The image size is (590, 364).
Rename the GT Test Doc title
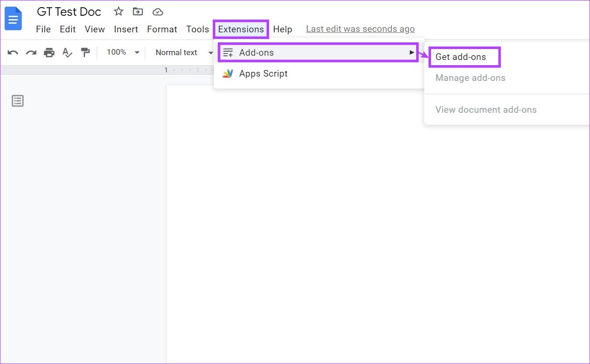coord(69,11)
